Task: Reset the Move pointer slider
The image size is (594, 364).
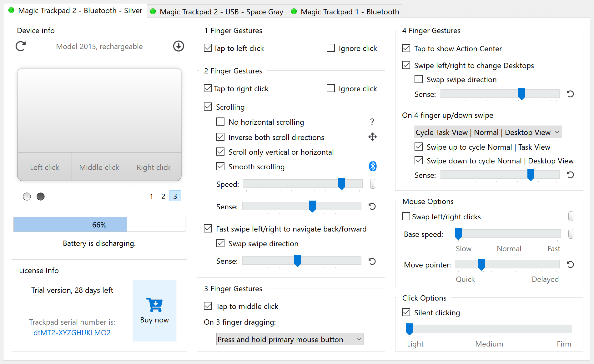Action: click(570, 264)
